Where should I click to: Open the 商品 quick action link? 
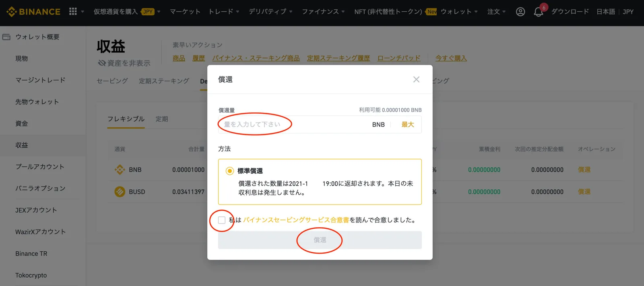pos(179,58)
